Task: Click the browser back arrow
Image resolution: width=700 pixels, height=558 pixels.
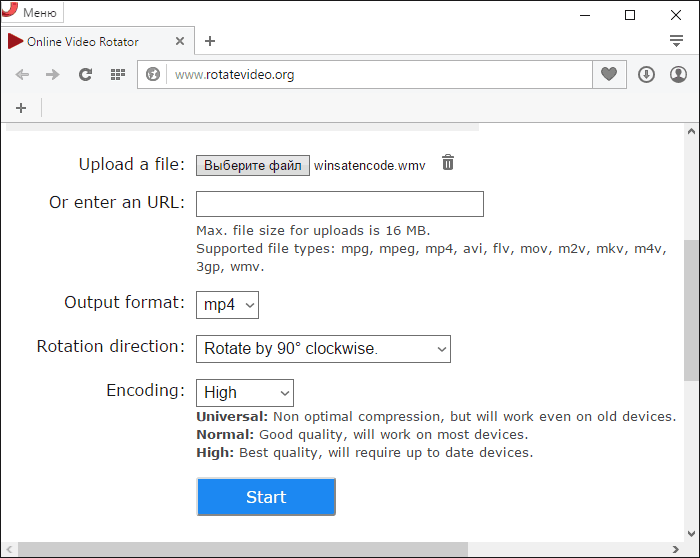Action: [x=22, y=75]
